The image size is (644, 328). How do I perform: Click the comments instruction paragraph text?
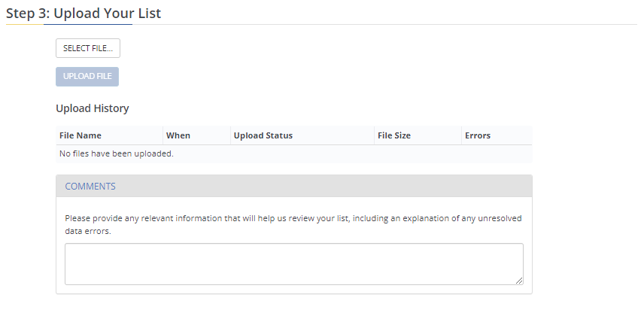tap(293, 224)
